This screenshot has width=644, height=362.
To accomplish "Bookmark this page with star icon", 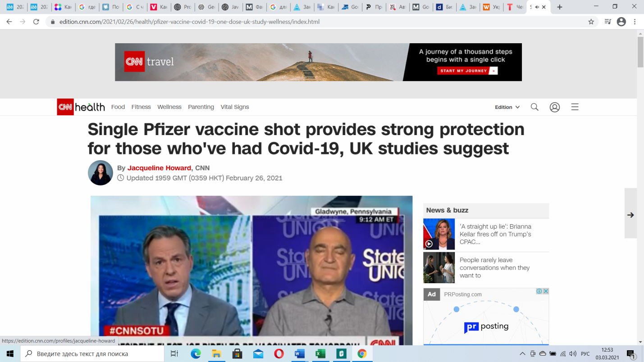I will tap(591, 22).
